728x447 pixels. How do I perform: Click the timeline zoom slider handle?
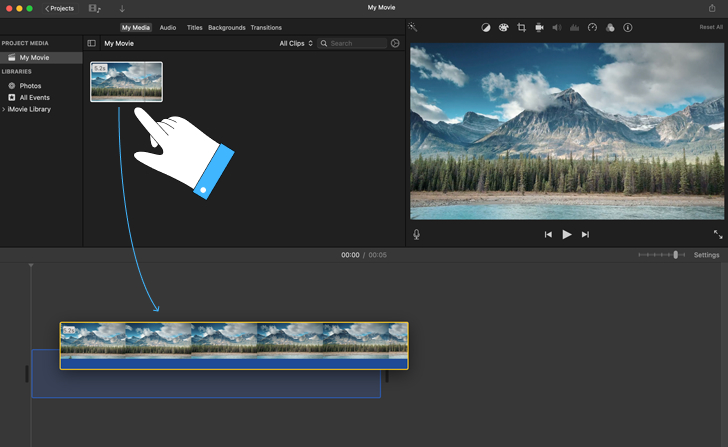676,254
